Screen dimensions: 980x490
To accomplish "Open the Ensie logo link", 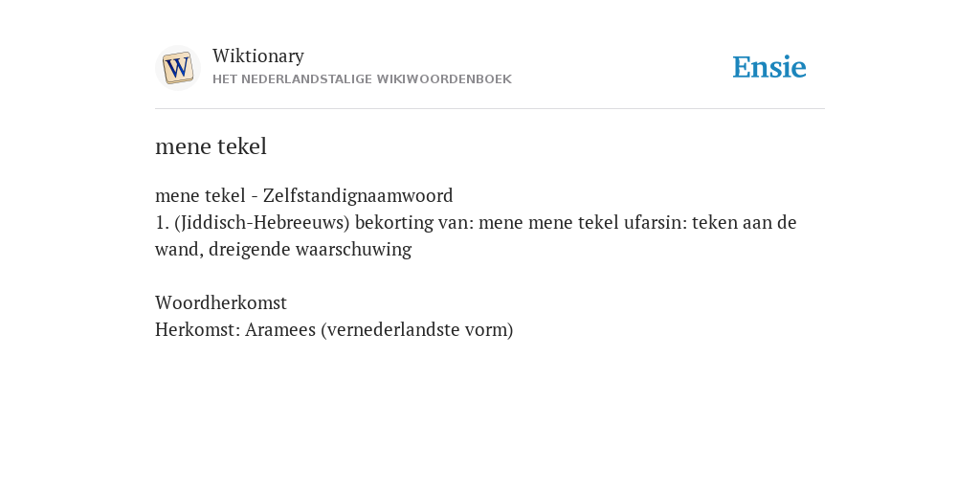I will coord(769,67).
